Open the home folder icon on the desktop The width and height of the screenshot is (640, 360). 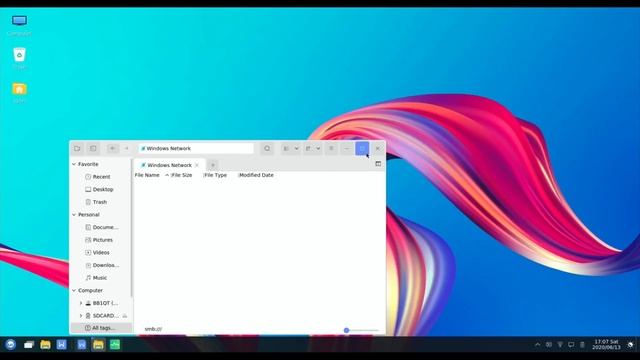pyautogui.click(x=19, y=92)
